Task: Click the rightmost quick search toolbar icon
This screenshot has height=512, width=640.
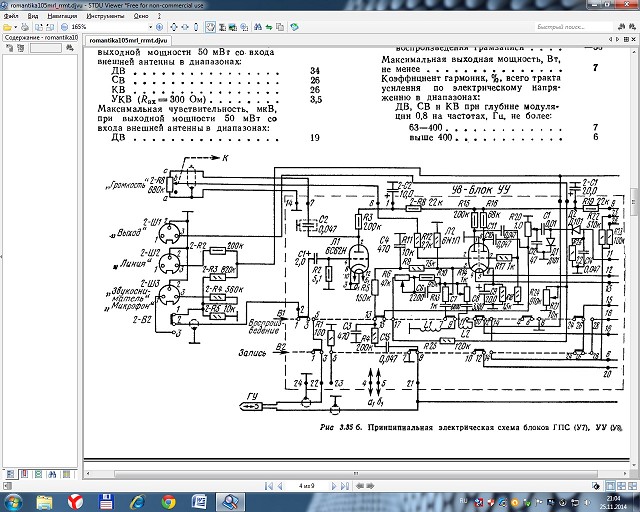Action: point(632,27)
